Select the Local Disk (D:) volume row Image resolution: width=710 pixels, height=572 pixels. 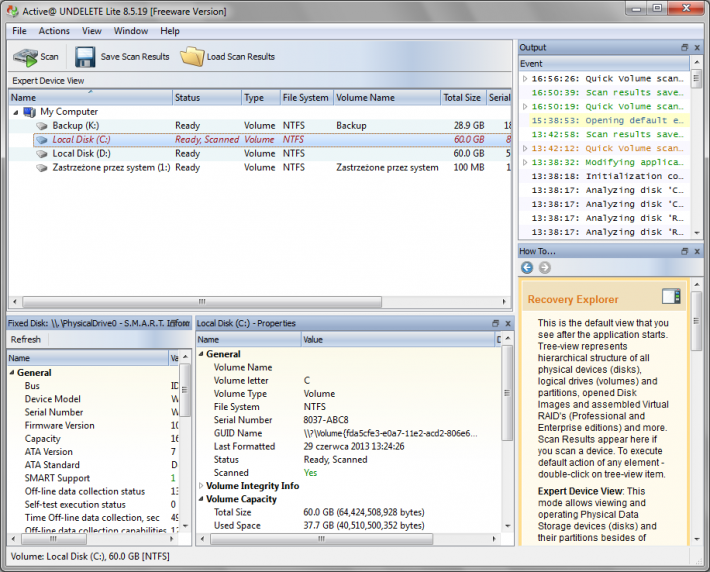coord(259,154)
